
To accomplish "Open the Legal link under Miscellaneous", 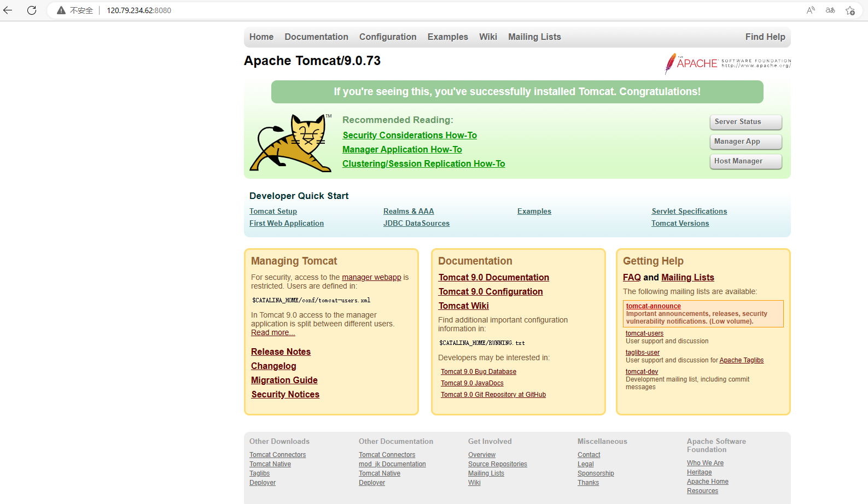I will click(585, 464).
